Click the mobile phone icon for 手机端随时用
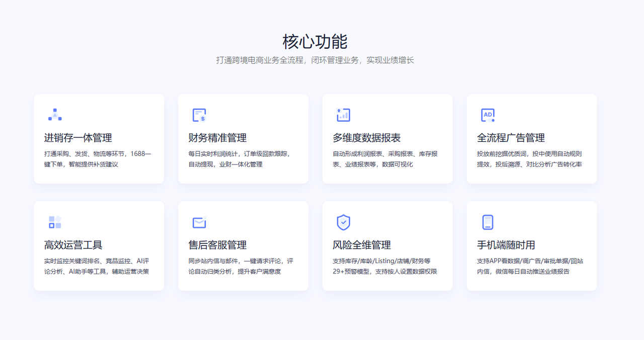The height and width of the screenshot is (340, 644). [488, 222]
